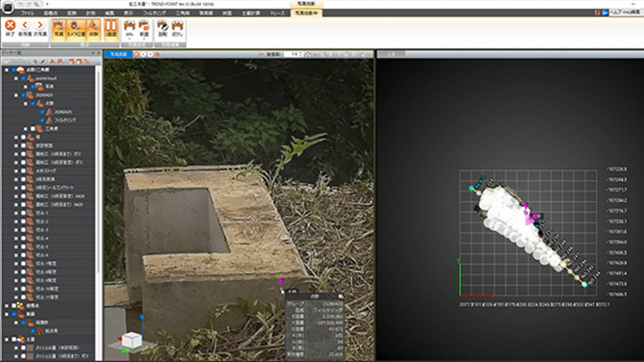644x362 pixels.
Task: Toggle the カメラ位置 display button
Action: tap(76, 29)
